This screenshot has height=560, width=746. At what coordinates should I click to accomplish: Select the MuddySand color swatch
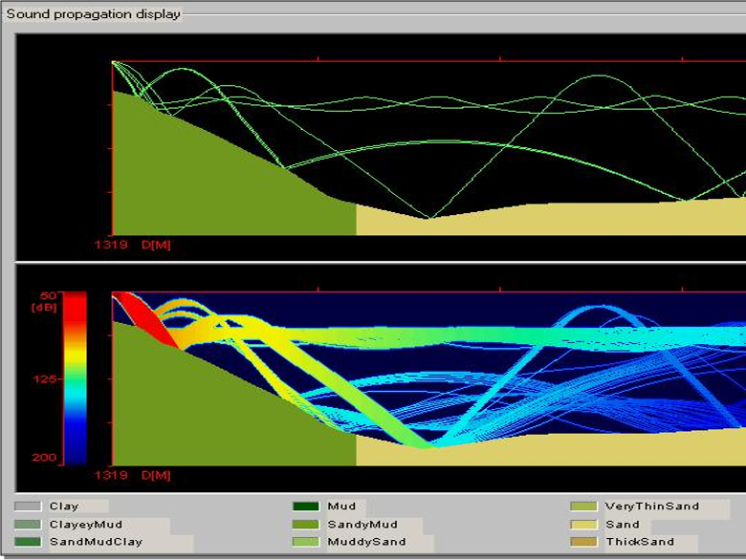[x=306, y=542]
